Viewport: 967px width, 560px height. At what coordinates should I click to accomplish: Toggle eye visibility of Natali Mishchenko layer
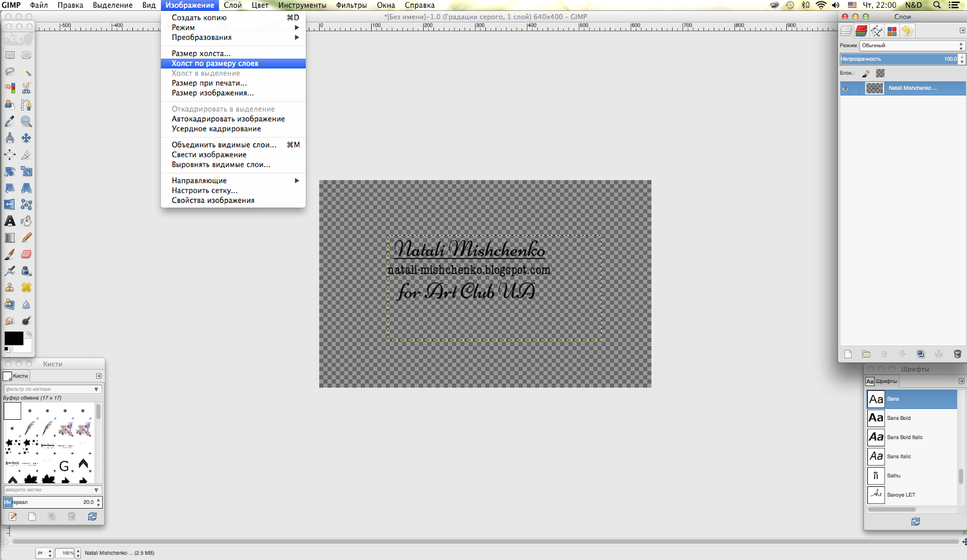coord(846,88)
